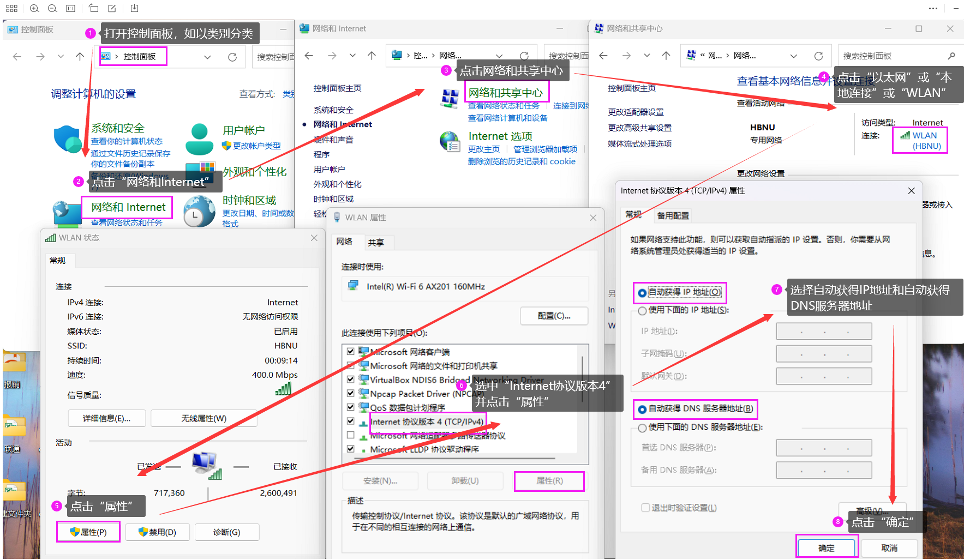Toggle Microsoft 网络的文件和打印机共享 checkbox
Image resolution: width=964 pixels, height=560 pixels.
pyautogui.click(x=351, y=365)
